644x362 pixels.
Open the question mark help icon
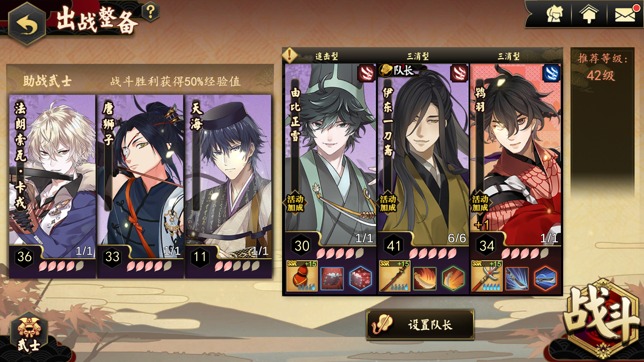[150, 12]
